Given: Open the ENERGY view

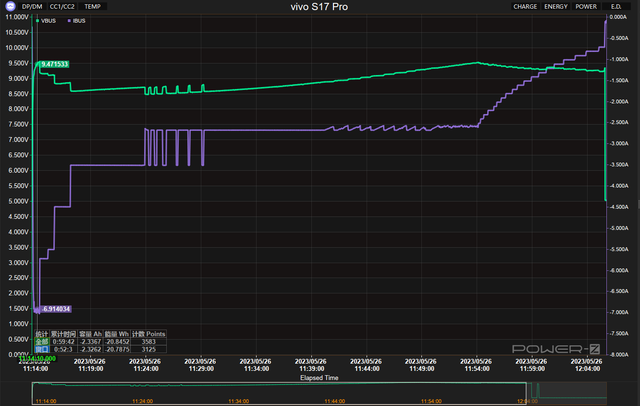Looking at the screenshot, I should pos(556,7).
